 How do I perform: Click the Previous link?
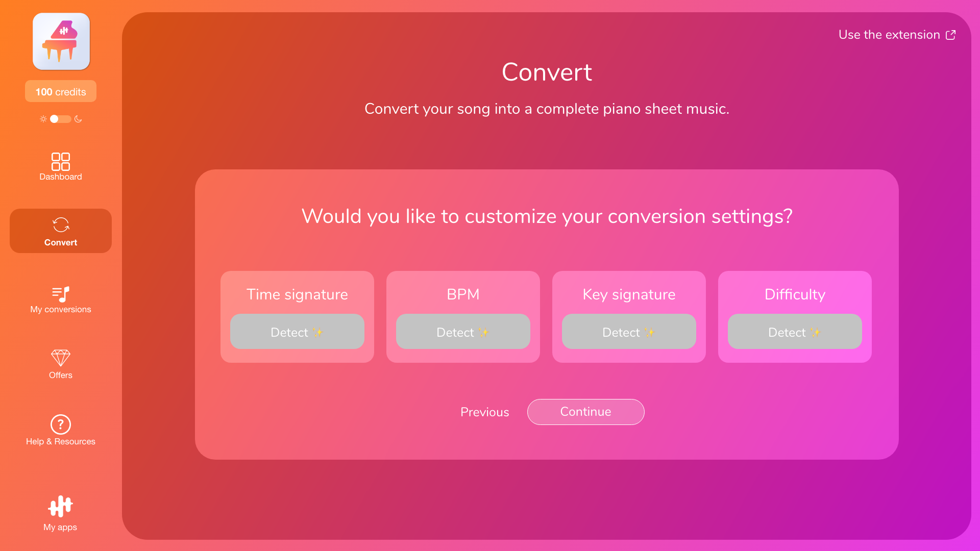(x=484, y=412)
